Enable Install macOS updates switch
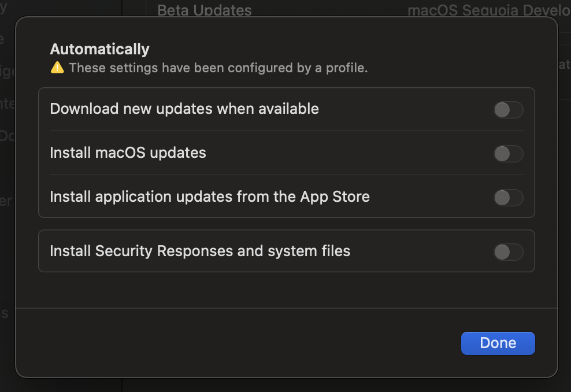This screenshot has height=392, width=571. [x=509, y=154]
